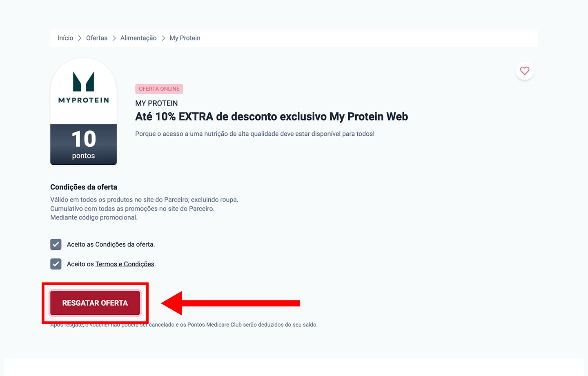Click the 'Porque o acesso' description text
Viewport: 588px width, 376px height.
[x=255, y=134]
